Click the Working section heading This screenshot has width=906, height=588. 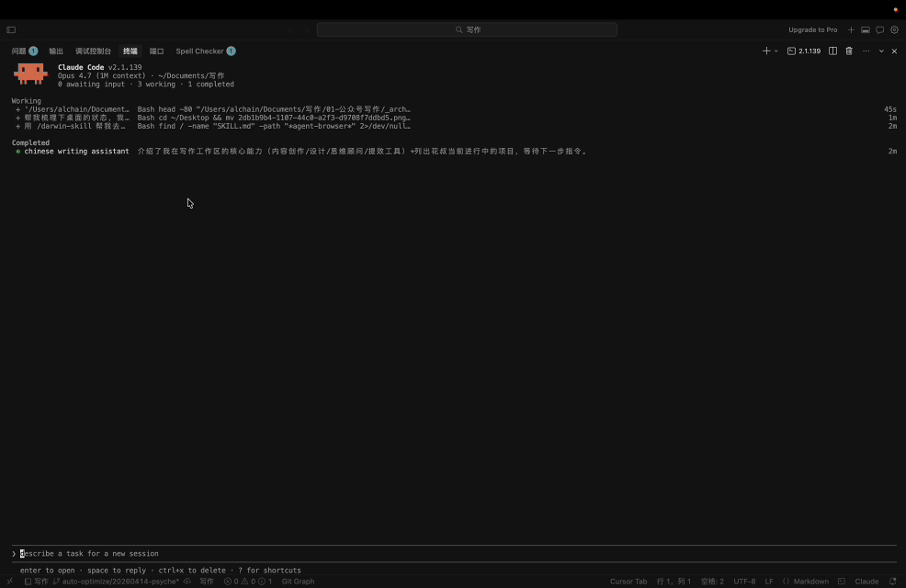[27, 100]
